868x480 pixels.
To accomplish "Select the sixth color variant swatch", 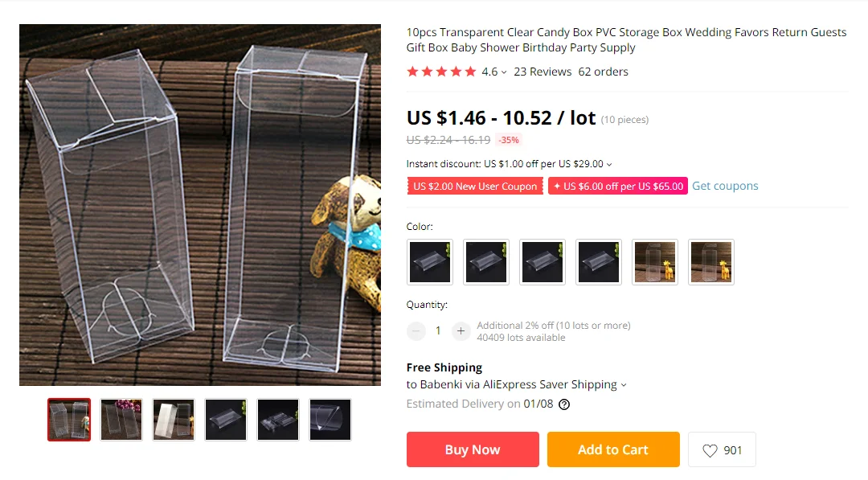I will pos(711,262).
